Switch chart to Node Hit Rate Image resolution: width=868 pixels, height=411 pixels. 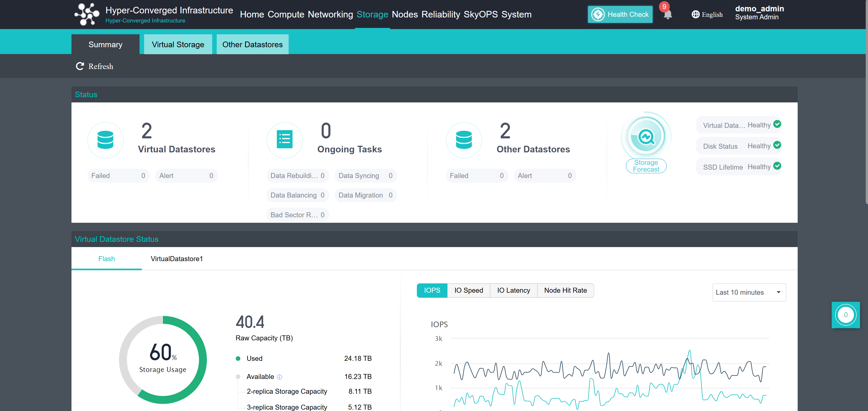[565, 290]
